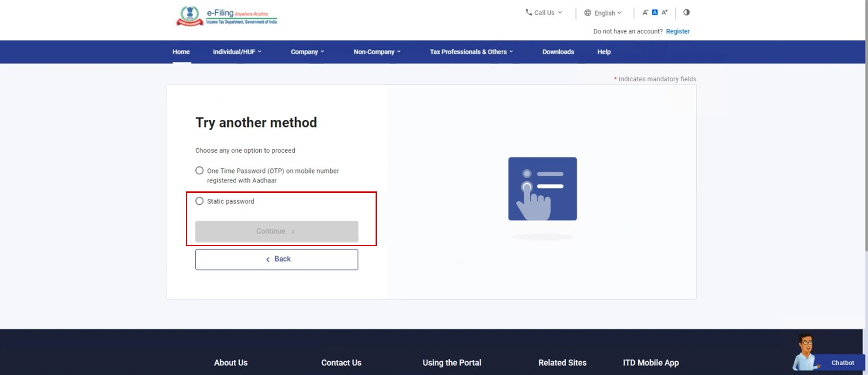Open the Downloads tab
868x375 pixels.
tap(558, 52)
